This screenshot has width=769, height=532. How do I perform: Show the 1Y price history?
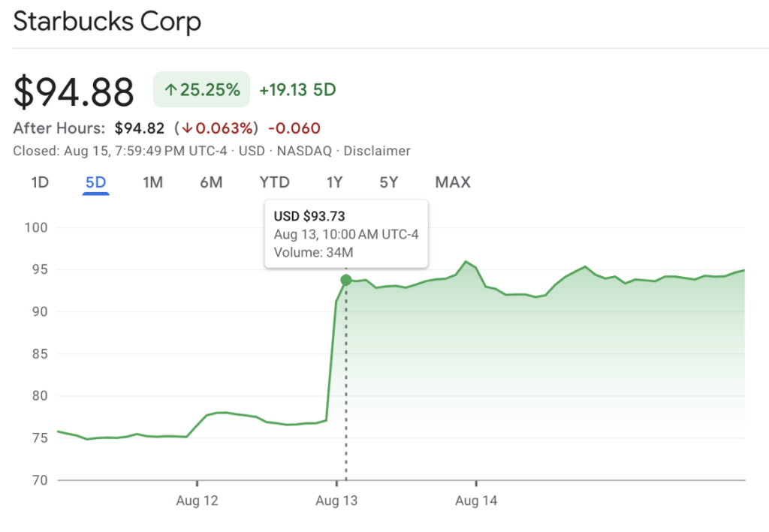(x=335, y=182)
